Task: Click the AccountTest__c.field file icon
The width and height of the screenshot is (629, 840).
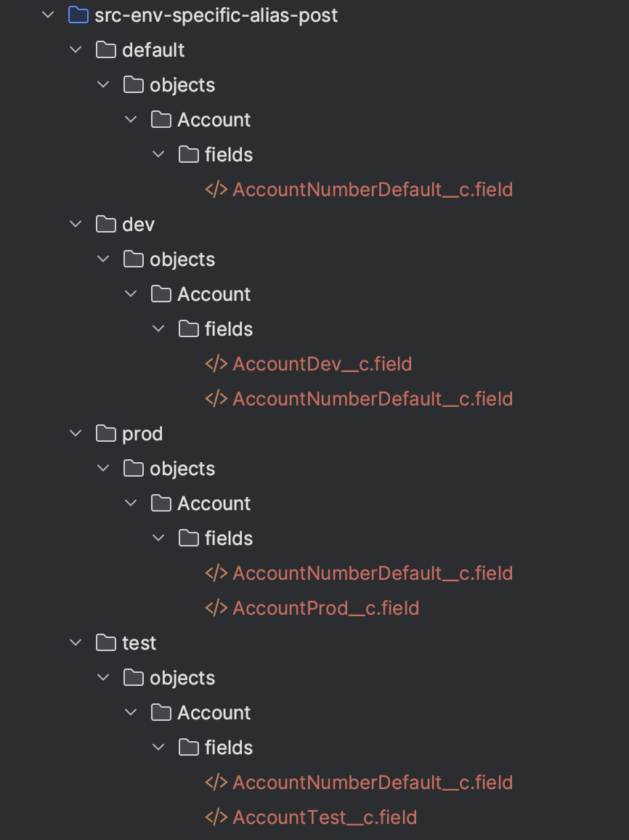Action: 216,817
